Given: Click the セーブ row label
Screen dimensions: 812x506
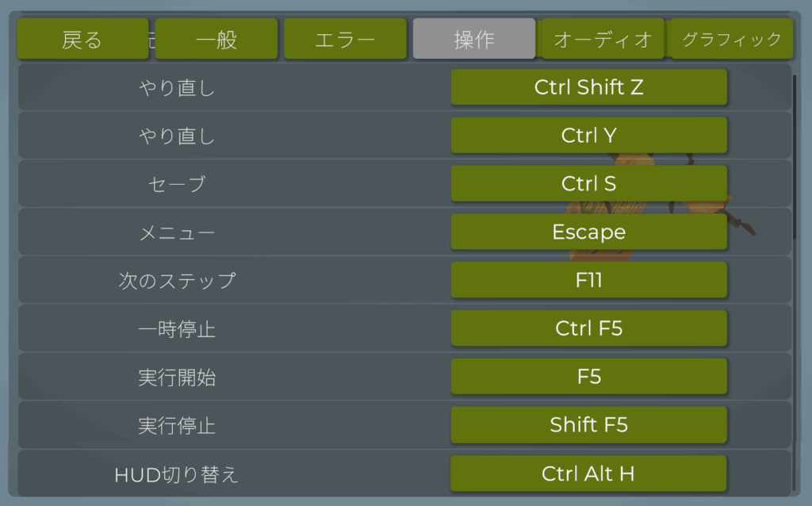Looking at the screenshot, I should [177, 184].
